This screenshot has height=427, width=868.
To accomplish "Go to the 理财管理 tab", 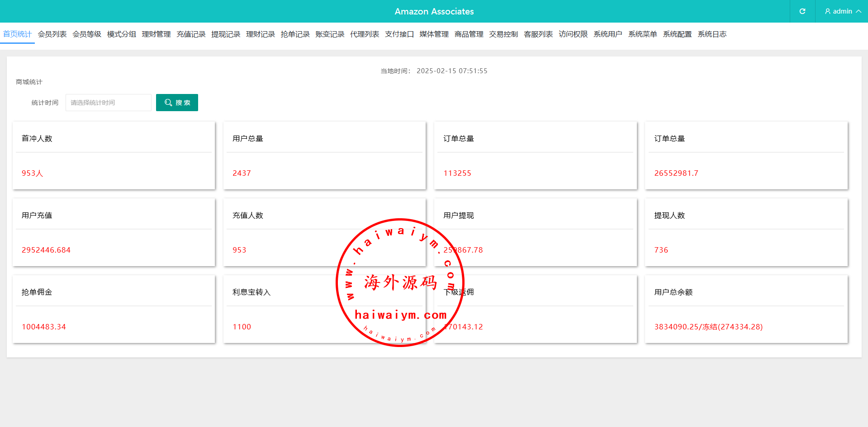I will click(156, 34).
